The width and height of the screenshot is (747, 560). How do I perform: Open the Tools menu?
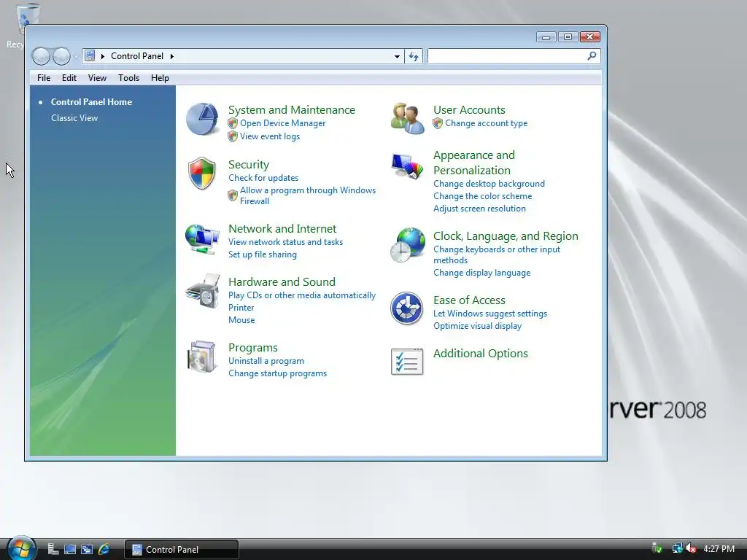128,77
